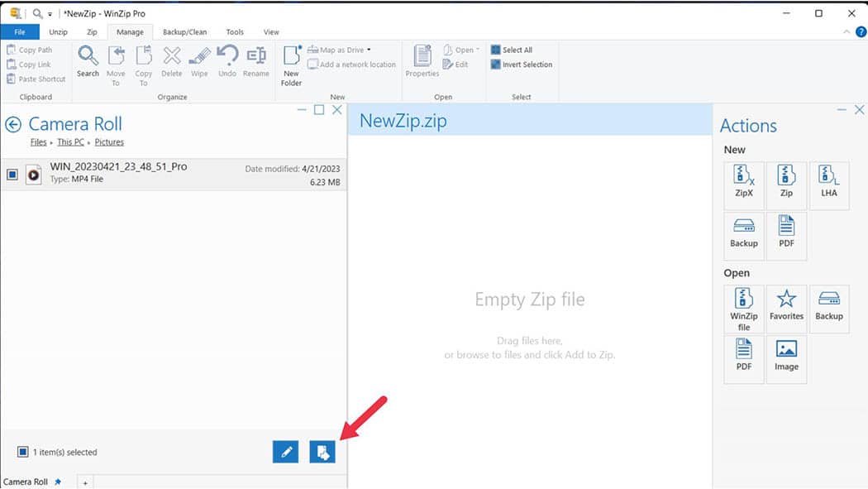This screenshot has height=489, width=868.
Task: Switch to the Backup/Clean tab
Action: coord(184,32)
